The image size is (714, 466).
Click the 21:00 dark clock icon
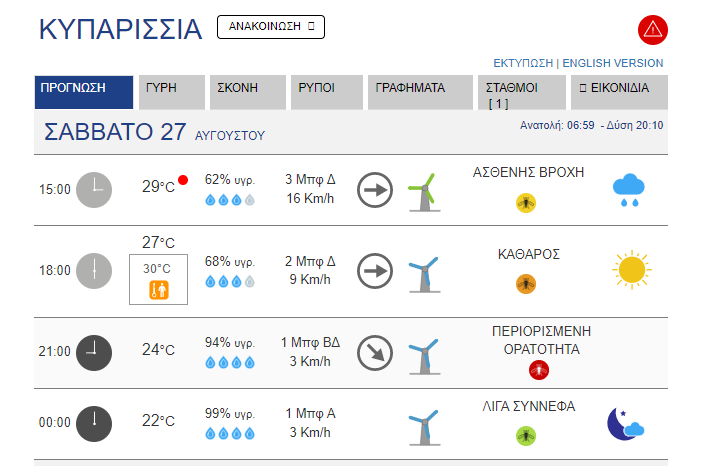94,353
